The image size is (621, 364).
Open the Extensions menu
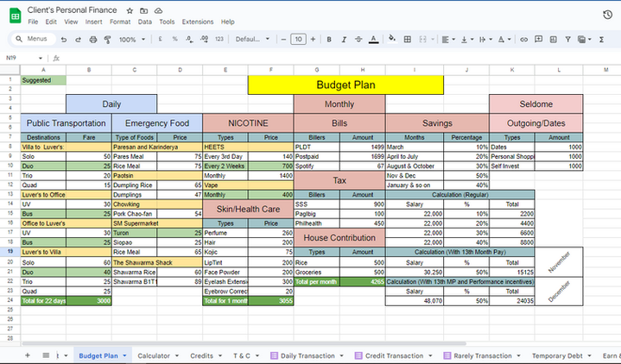point(198,22)
